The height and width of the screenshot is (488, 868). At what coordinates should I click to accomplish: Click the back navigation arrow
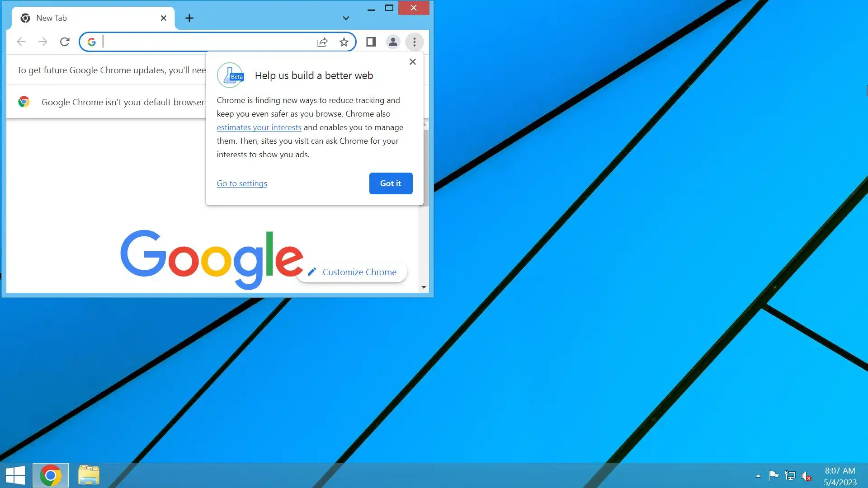(x=21, y=42)
